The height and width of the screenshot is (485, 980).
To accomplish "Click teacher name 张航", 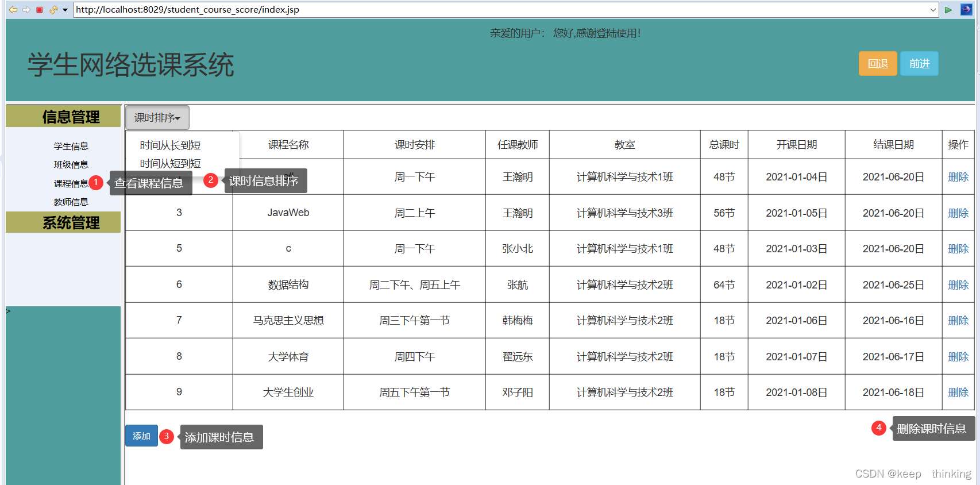I will click(518, 285).
